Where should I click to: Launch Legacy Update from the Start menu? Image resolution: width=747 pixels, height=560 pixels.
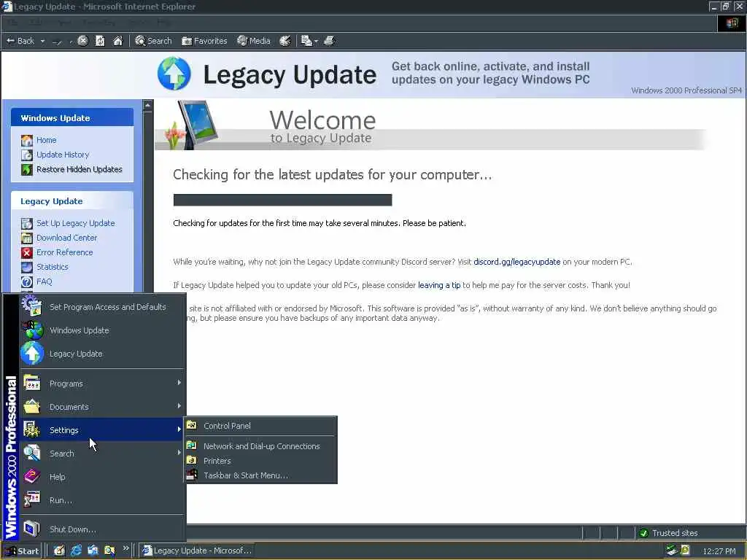[x=102, y=354]
